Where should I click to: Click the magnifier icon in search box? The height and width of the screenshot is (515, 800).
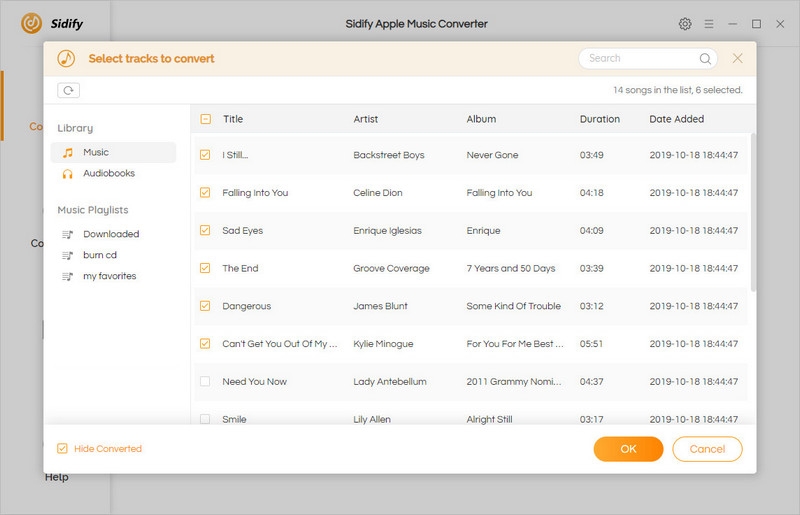[706, 59]
